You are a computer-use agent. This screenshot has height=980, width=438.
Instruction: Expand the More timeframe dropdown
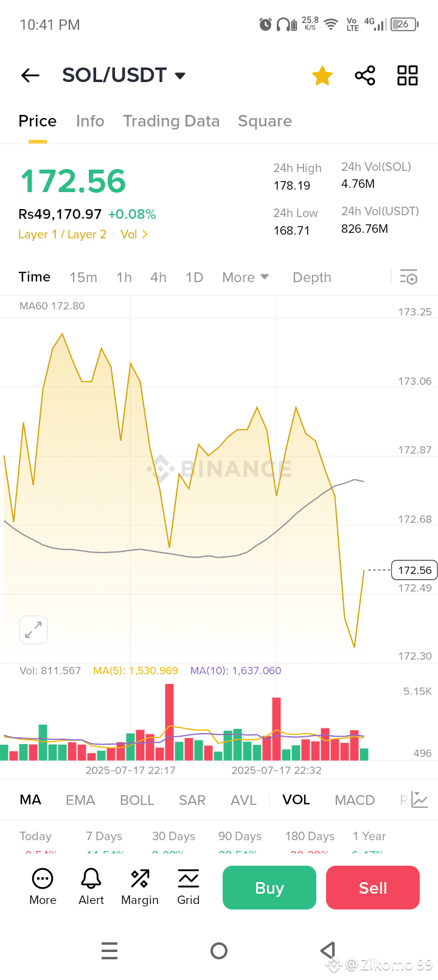tap(245, 277)
